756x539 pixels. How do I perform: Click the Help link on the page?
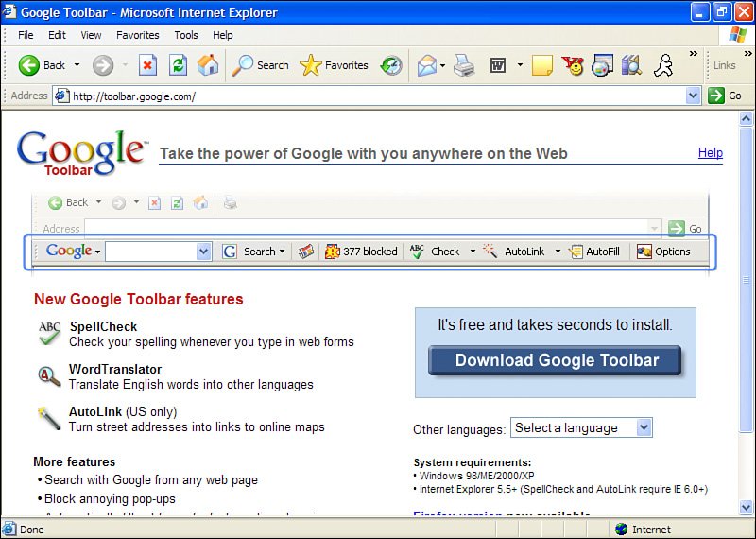[x=711, y=153]
